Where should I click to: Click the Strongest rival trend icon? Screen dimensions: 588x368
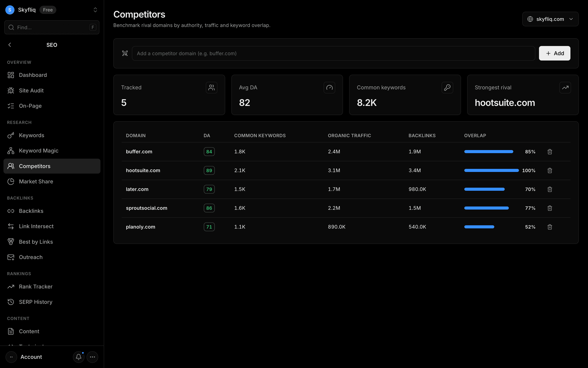(x=565, y=88)
